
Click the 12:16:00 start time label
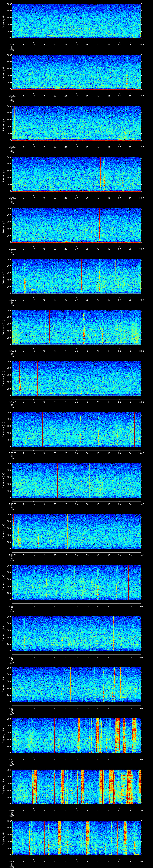point(12,810)
